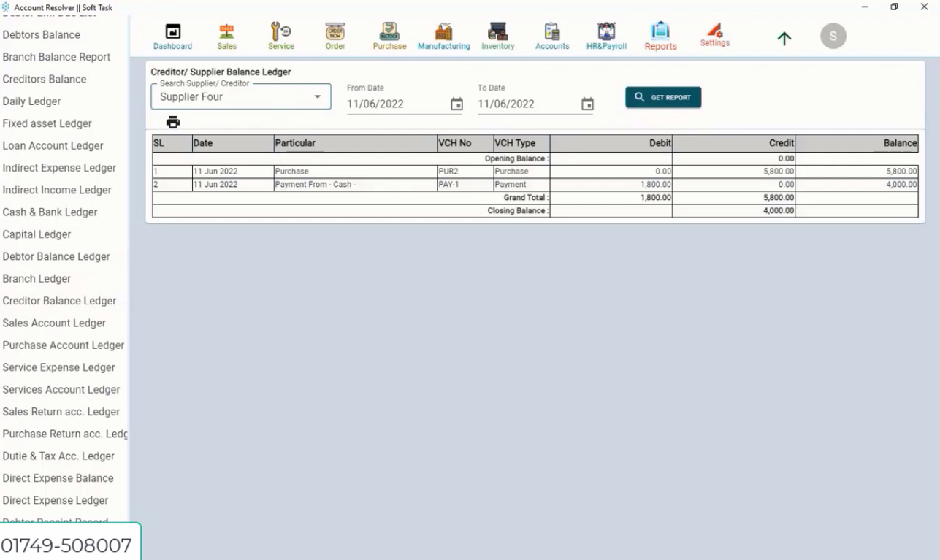Click the GET REPORT button

662,96
